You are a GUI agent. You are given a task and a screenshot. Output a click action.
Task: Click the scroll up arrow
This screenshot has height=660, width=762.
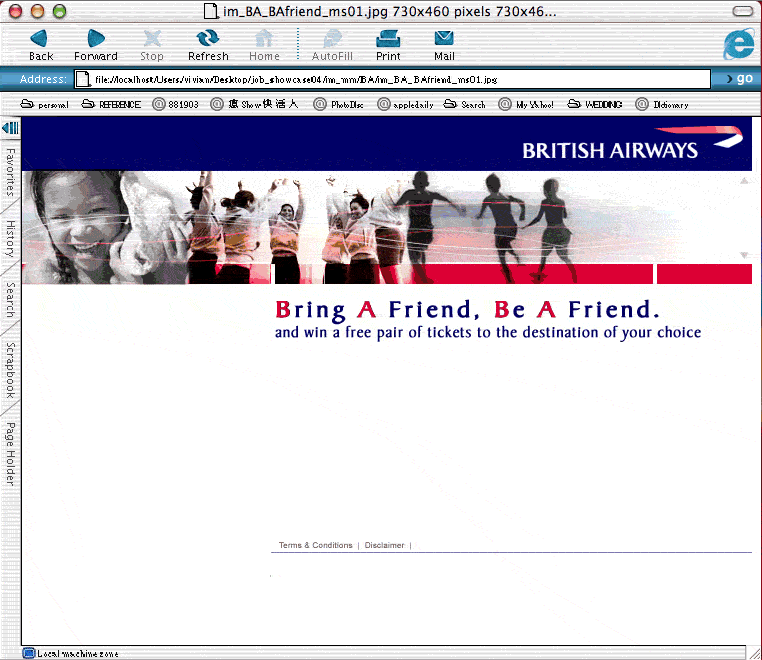pyautogui.click(x=744, y=181)
